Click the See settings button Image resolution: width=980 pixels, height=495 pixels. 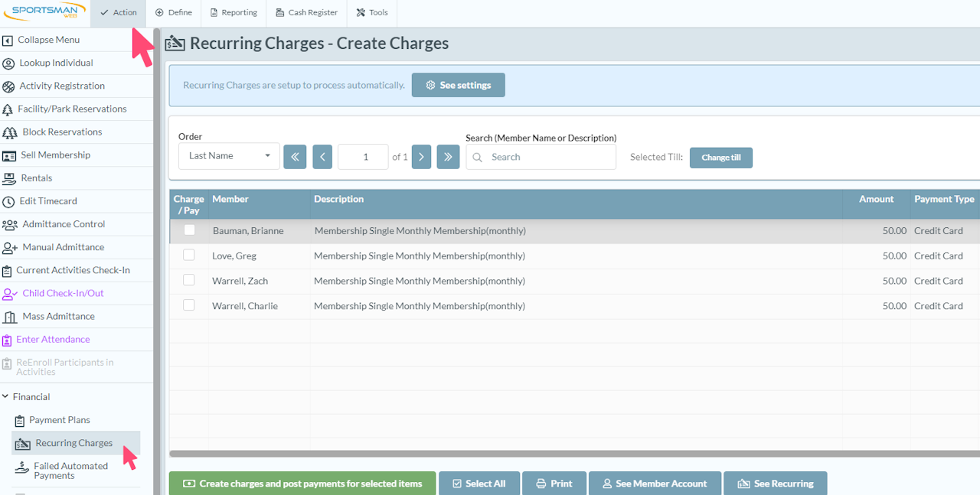coord(458,85)
